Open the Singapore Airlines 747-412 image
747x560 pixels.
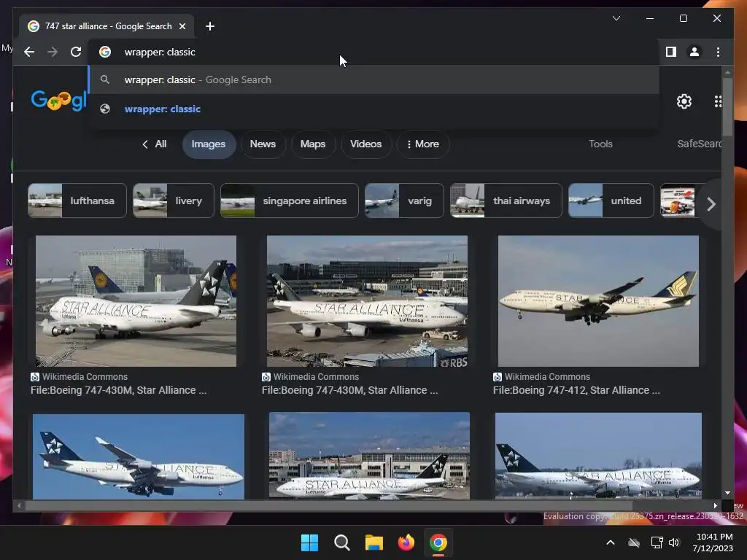pos(598,301)
